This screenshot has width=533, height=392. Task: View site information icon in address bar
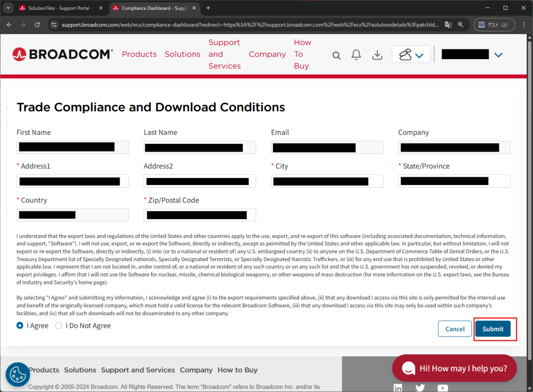[54, 25]
